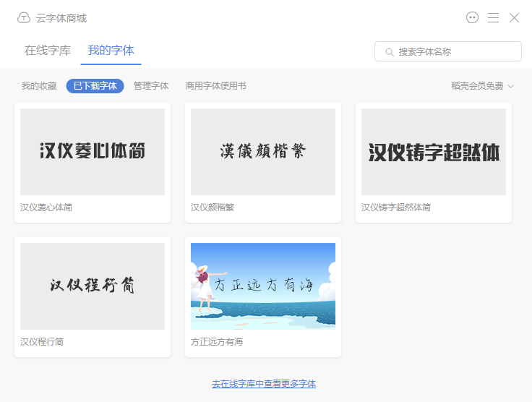This screenshot has height=402, width=532.
Task: Go to 管理字体
Action: (x=151, y=86)
